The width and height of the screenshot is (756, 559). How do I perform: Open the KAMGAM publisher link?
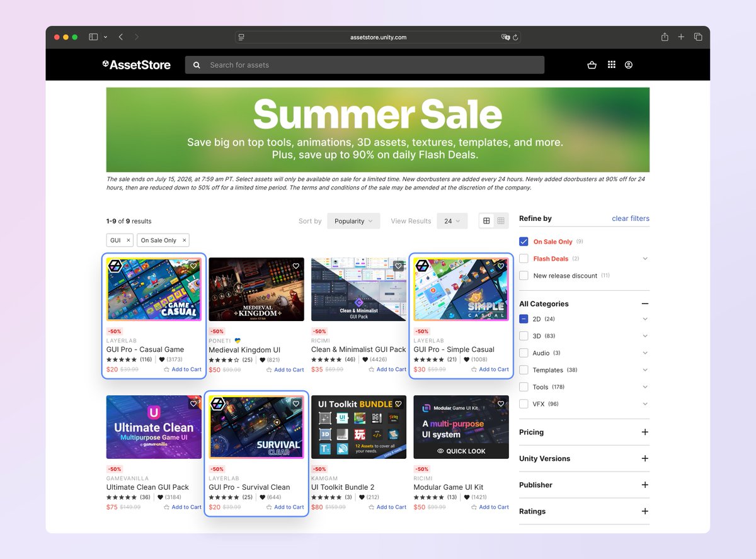pyautogui.click(x=324, y=478)
